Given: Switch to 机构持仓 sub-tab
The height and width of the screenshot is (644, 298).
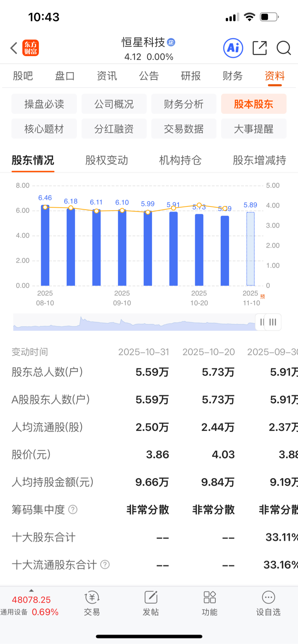Looking at the screenshot, I should point(180,160).
